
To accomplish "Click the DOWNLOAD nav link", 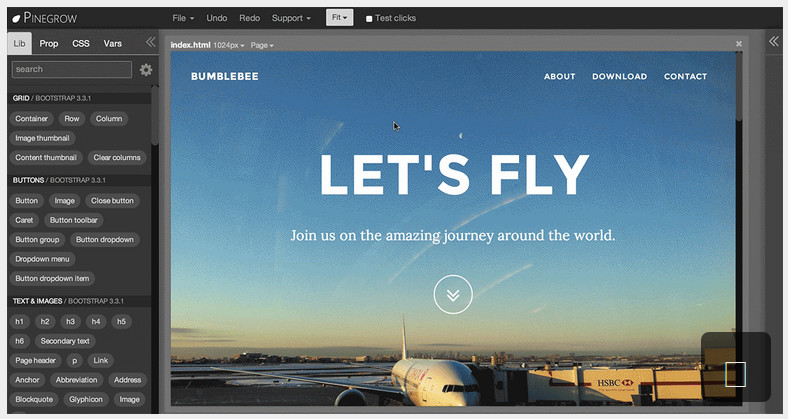I will click(x=619, y=76).
